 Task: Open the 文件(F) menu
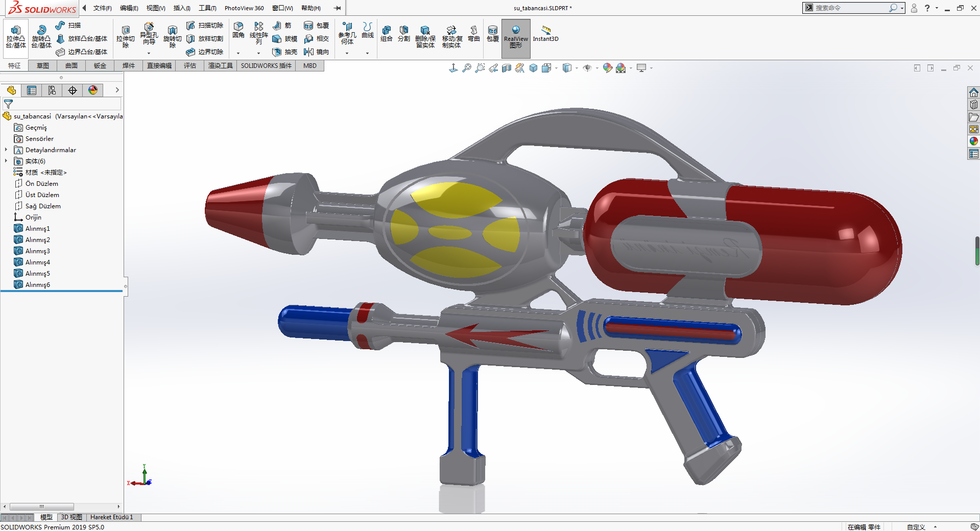coord(102,8)
